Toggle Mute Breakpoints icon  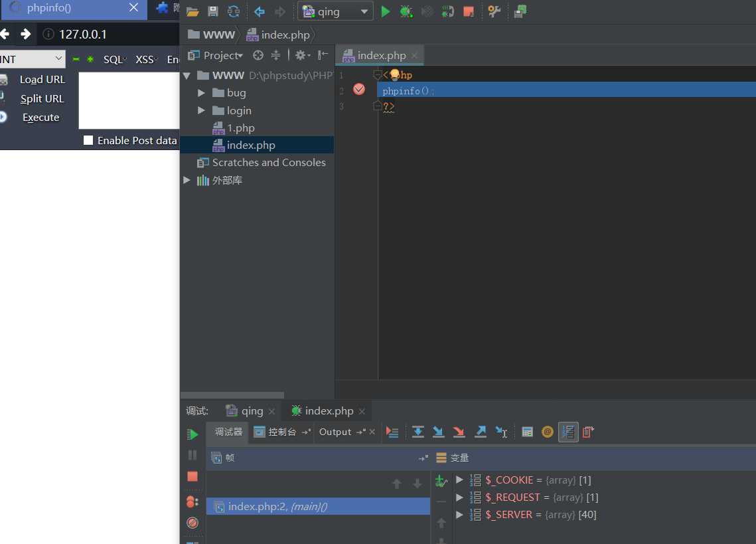[192, 523]
